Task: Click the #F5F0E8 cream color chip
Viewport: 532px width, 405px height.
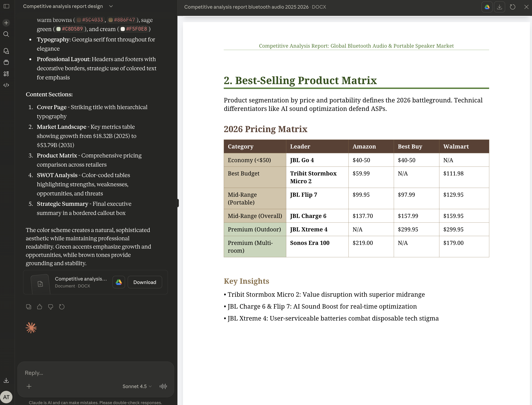Action: [x=134, y=29]
